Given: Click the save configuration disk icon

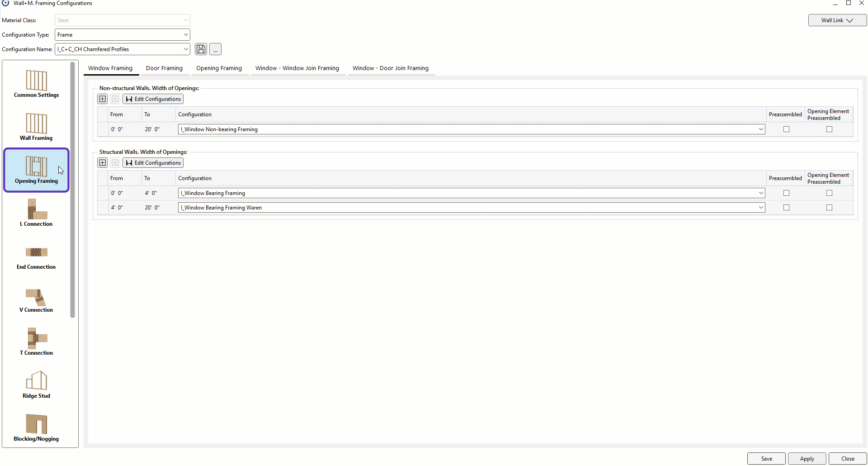Looking at the screenshot, I should tap(201, 49).
